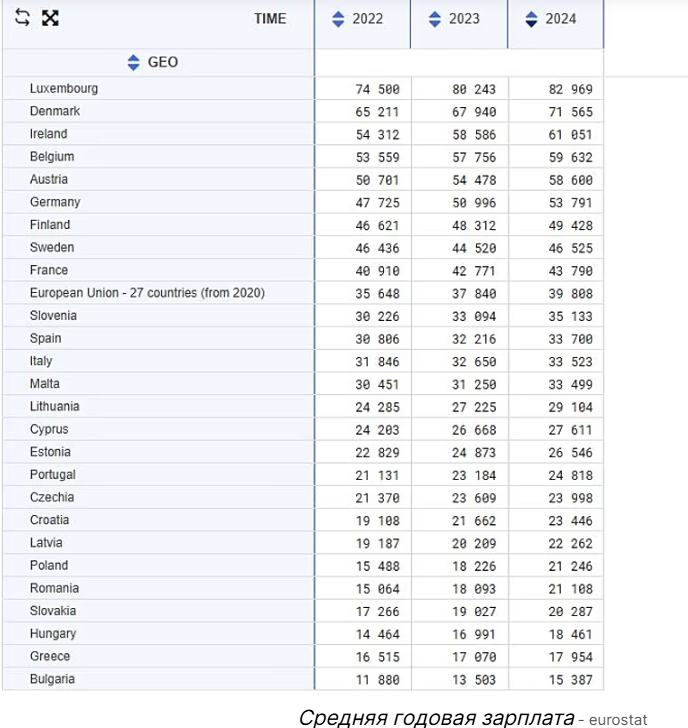The image size is (688, 728).
Task: Click Luxembourg's 2022 value 74 500
Action: [377, 89]
